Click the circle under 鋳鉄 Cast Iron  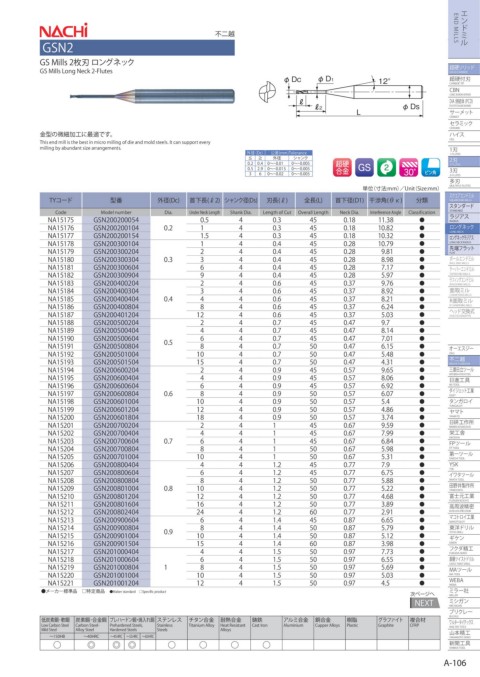click(266, 645)
